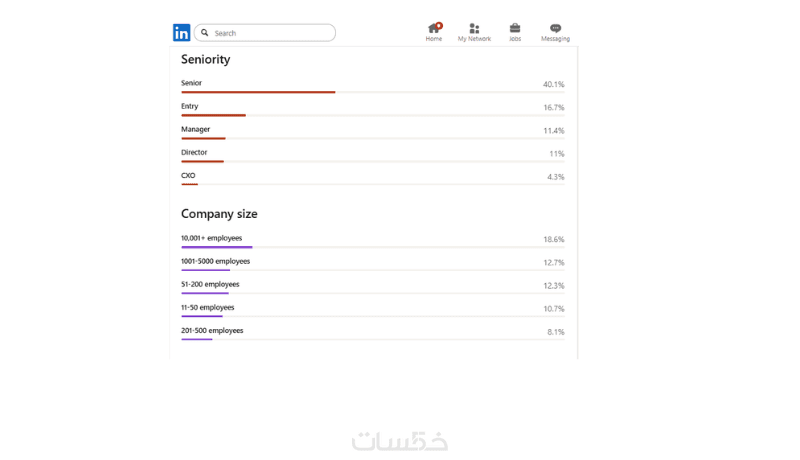This screenshot has height=460, width=800.
Task: Click the Manager seniority label
Action: tap(196, 129)
